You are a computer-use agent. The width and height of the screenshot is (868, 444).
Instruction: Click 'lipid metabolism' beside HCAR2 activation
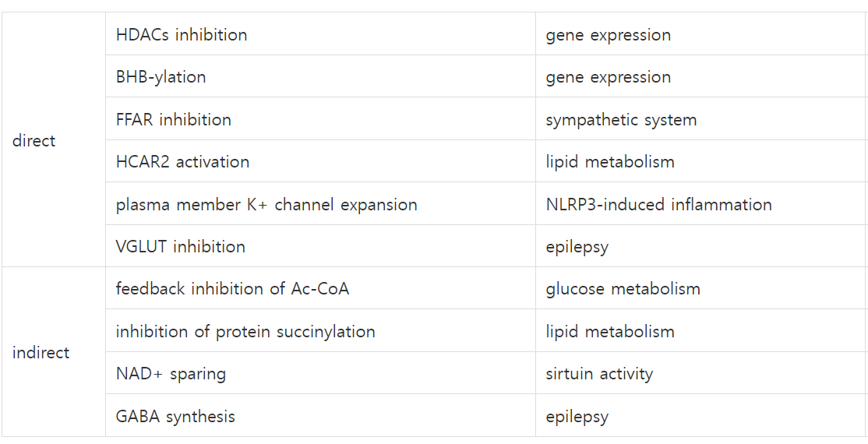[x=610, y=162]
